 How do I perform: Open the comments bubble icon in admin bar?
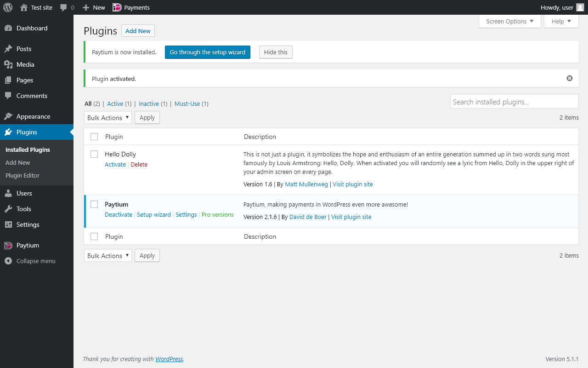coord(64,7)
